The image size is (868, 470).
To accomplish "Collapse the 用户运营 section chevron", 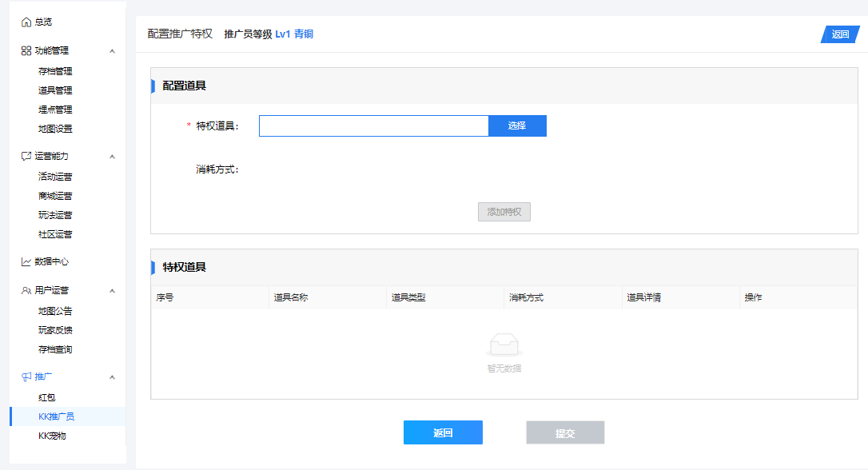I will coord(113,291).
